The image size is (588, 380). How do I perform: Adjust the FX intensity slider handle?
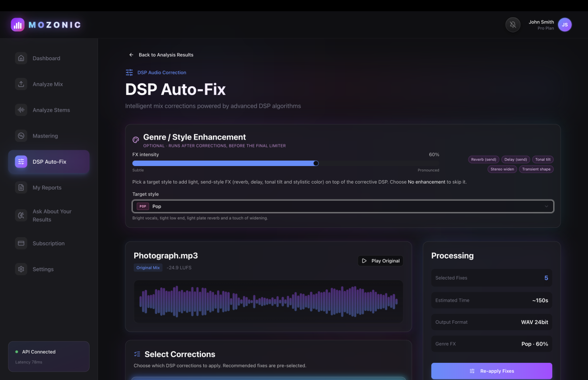coord(316,163)
